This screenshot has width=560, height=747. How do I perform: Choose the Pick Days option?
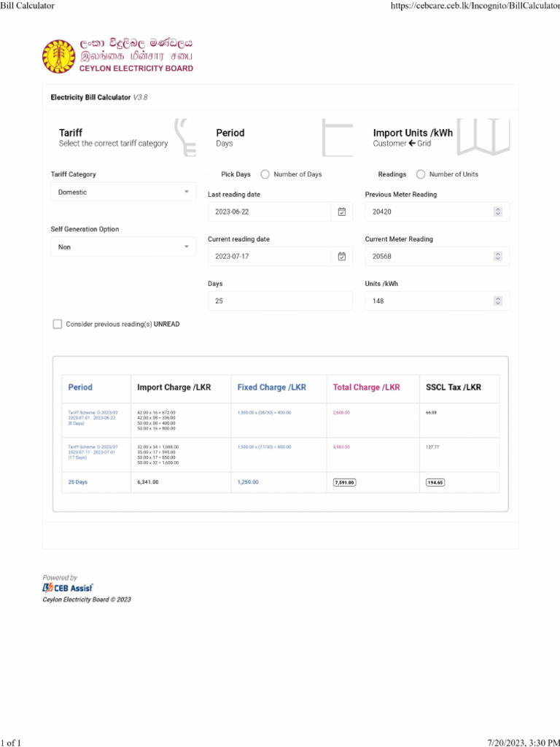[236, 174]
